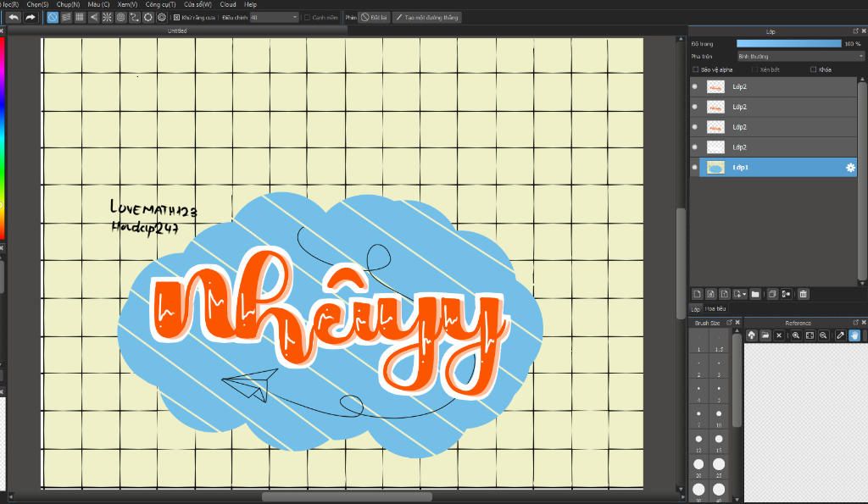This screenshot has width=868, height=504.
Task: Fit Reference image to panel
Action: (x=810, y=335)
